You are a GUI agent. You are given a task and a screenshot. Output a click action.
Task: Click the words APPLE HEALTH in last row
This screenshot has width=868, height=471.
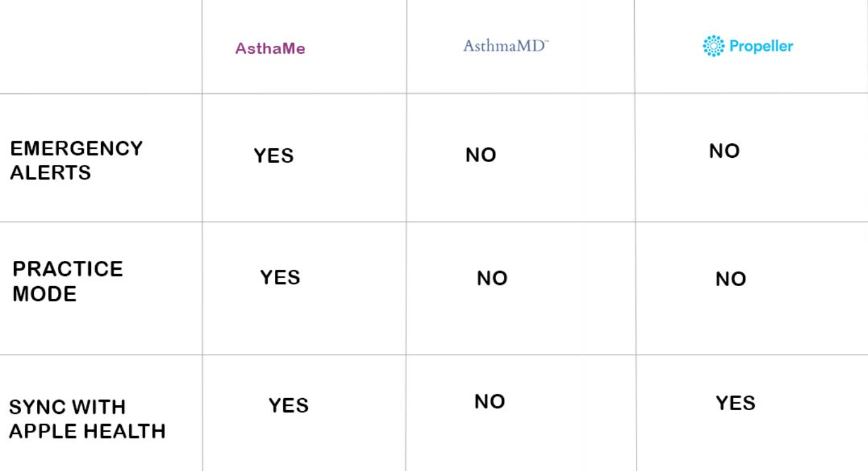87,432
